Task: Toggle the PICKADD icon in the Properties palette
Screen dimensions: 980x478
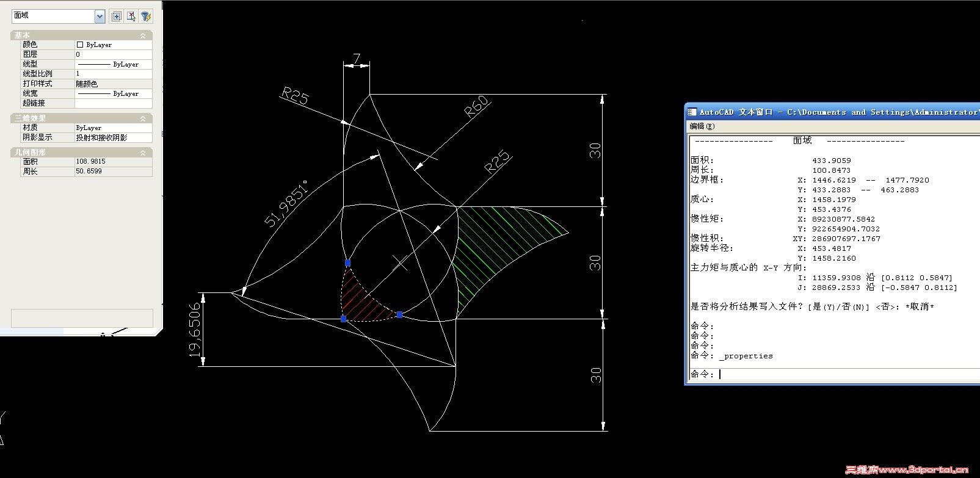Action: point(117,16)
